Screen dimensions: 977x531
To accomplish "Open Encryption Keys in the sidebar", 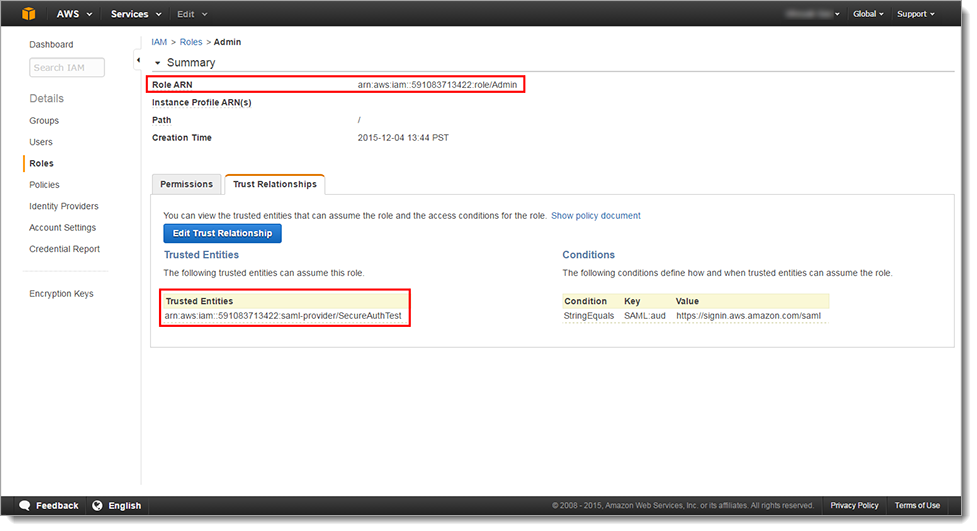I will (61, 294).
